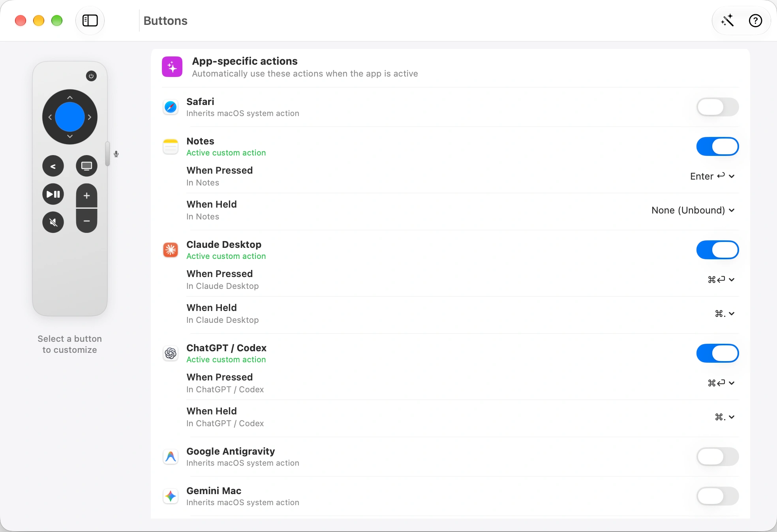The width and height of the screenshot is (777, 532).
Task: Click the Claude Desktop app icon
Action: click(x=171, y=250)
